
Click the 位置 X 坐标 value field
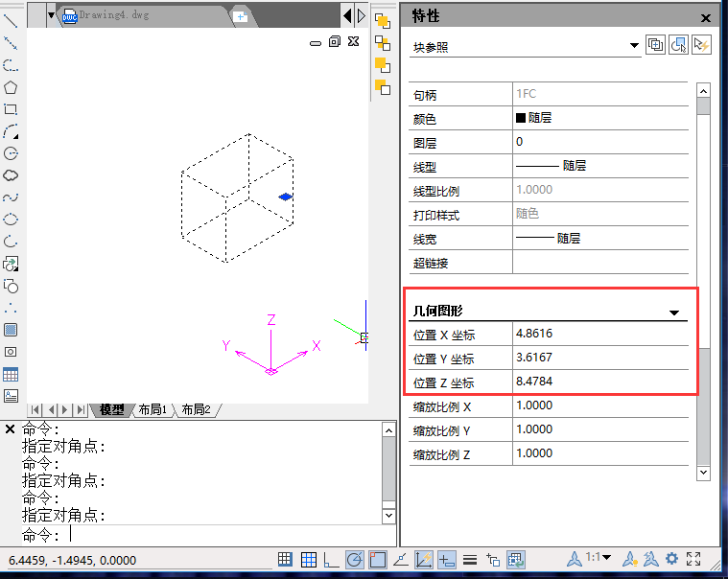click(600, 334)
